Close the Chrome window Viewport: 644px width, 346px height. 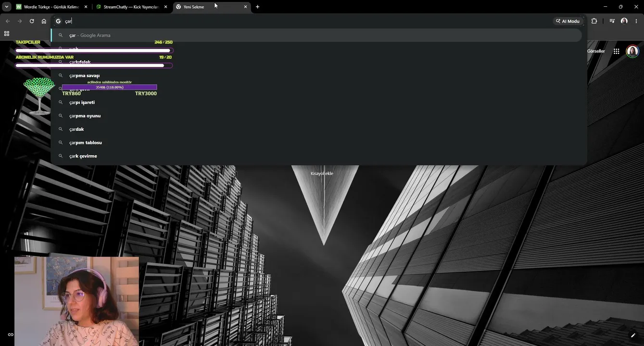(636, 7)
